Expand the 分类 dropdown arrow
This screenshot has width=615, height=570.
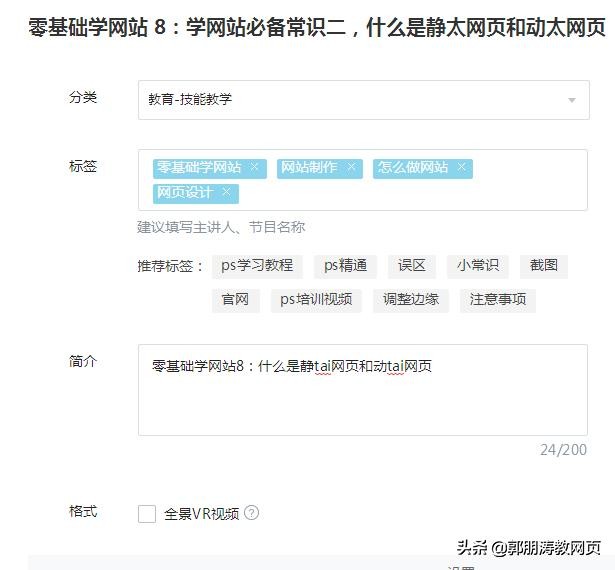(572, 100)
